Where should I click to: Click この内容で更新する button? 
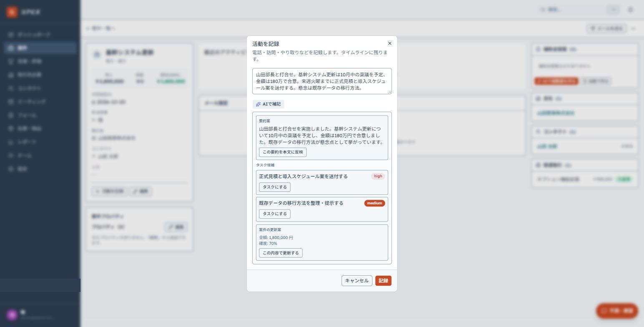coord(281,253)
